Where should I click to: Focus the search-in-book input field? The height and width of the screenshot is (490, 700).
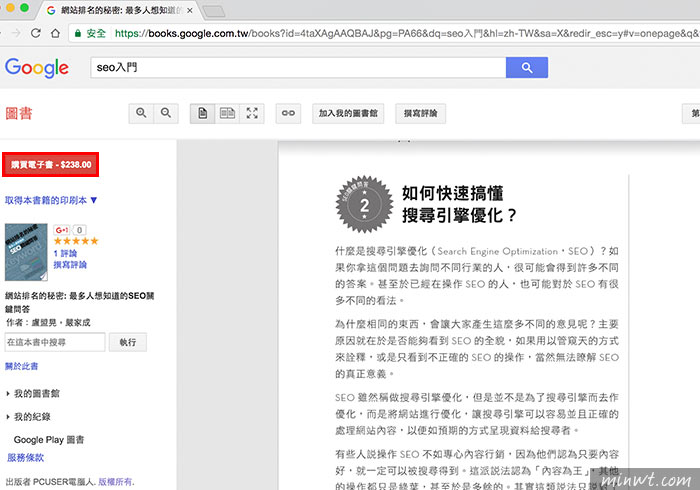[x=55, y=342]
